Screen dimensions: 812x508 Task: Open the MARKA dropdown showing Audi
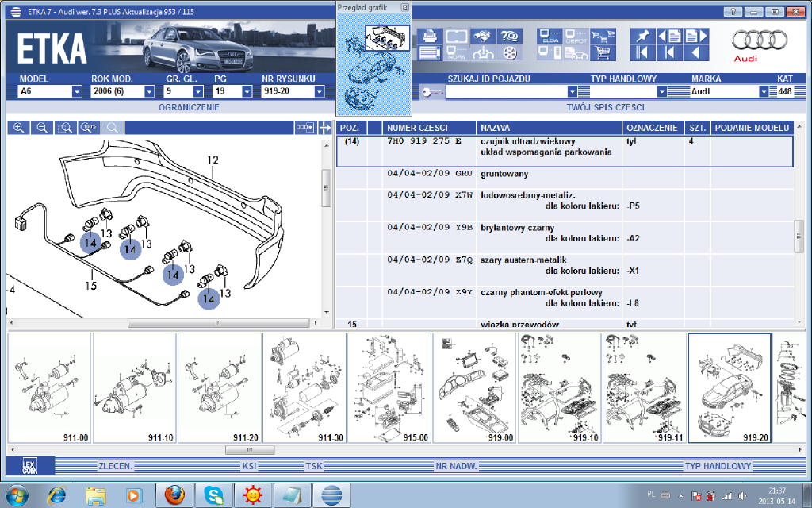(764, 92)
